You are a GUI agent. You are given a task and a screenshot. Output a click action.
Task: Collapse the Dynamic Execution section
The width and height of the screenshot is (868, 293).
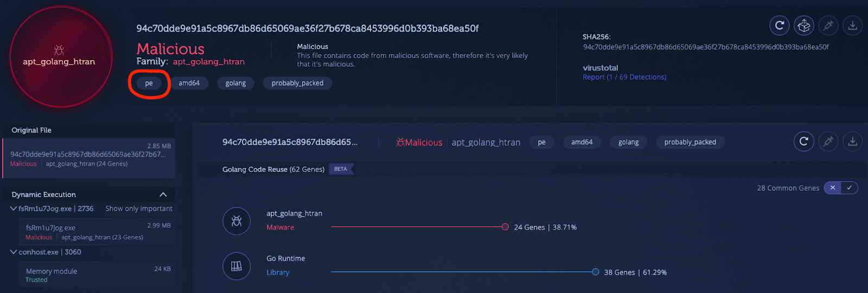tap(163, 194)
